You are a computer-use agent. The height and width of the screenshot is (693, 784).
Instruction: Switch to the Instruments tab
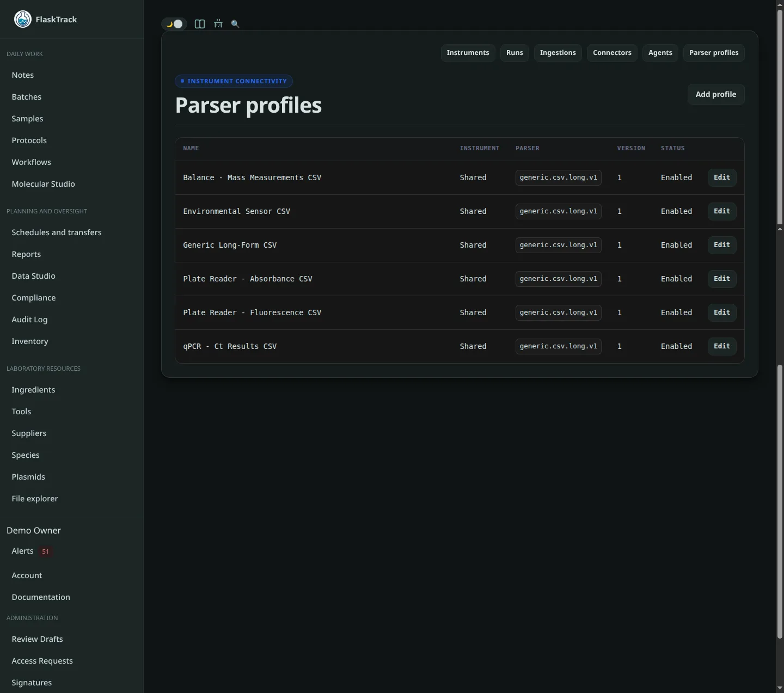tap(468, 53)
